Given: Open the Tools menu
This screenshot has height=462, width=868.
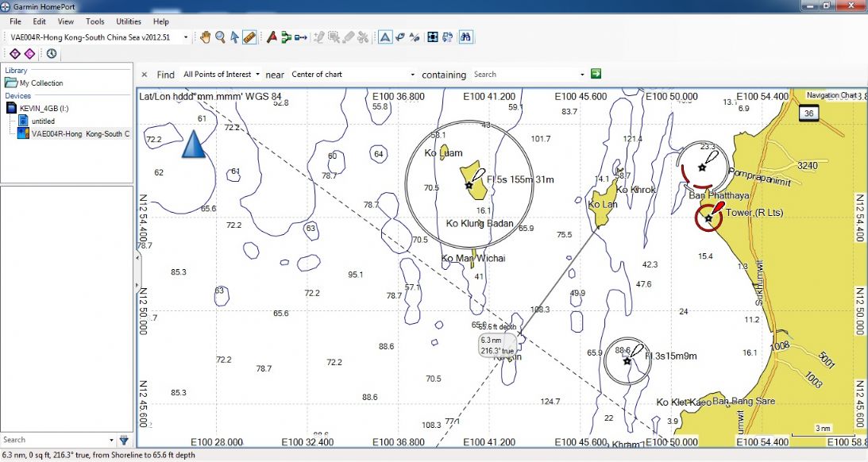Looking at the screenshot, I should pos(95,21).
